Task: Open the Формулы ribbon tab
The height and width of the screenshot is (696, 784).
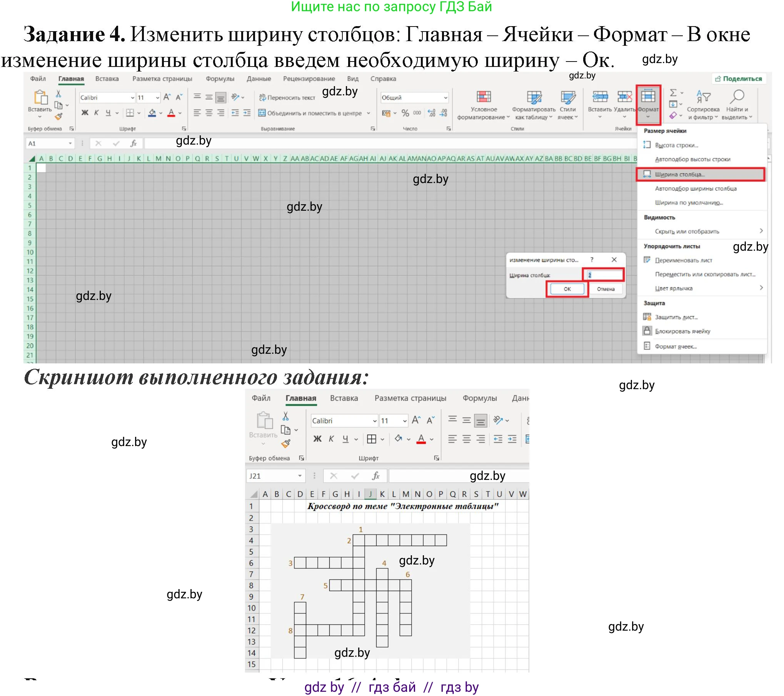Action: pos(220,78)
